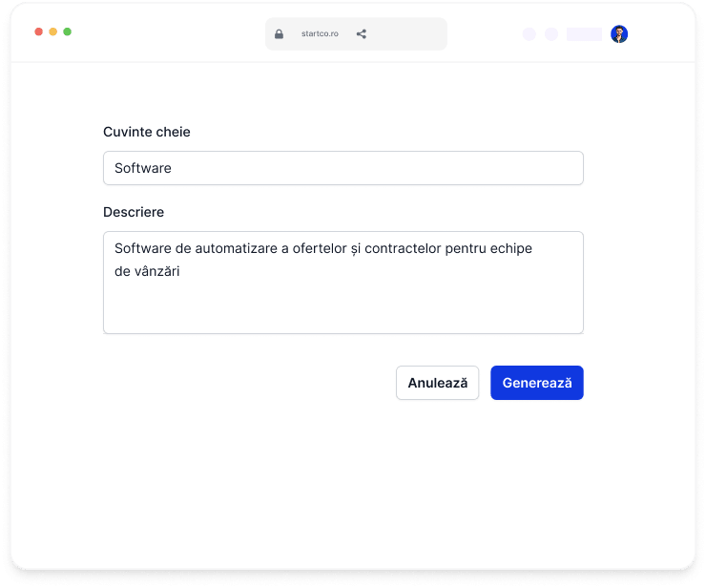Click the padlock icon in address bar
The height and width of the screenshot is (588, 706).
(279, 33)
